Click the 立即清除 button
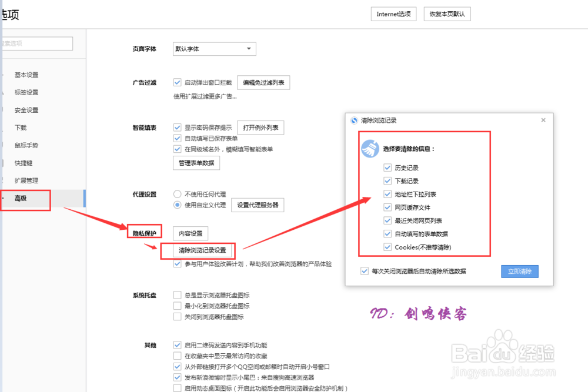This screenshot has height=392, width=588. tap(519, 272)
